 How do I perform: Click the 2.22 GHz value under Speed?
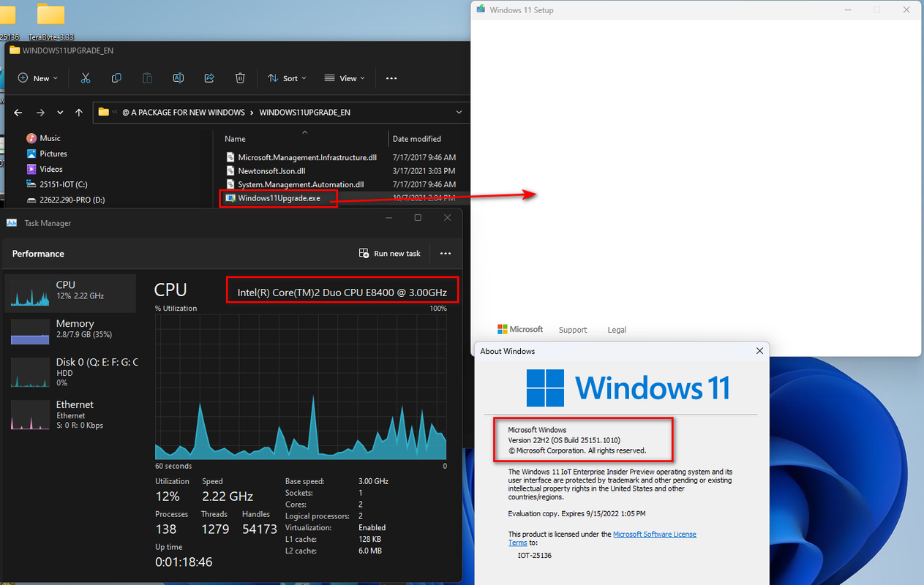coord(228,496)
